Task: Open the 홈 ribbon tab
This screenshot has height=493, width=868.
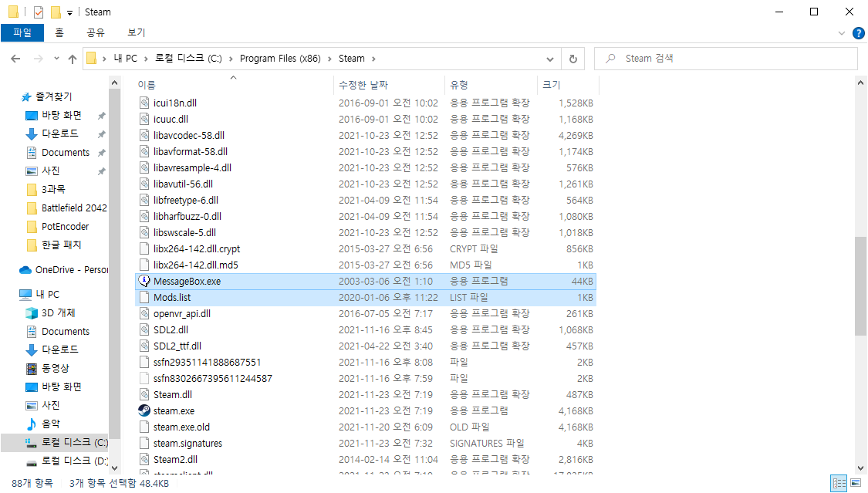Action: coord(59,32)
